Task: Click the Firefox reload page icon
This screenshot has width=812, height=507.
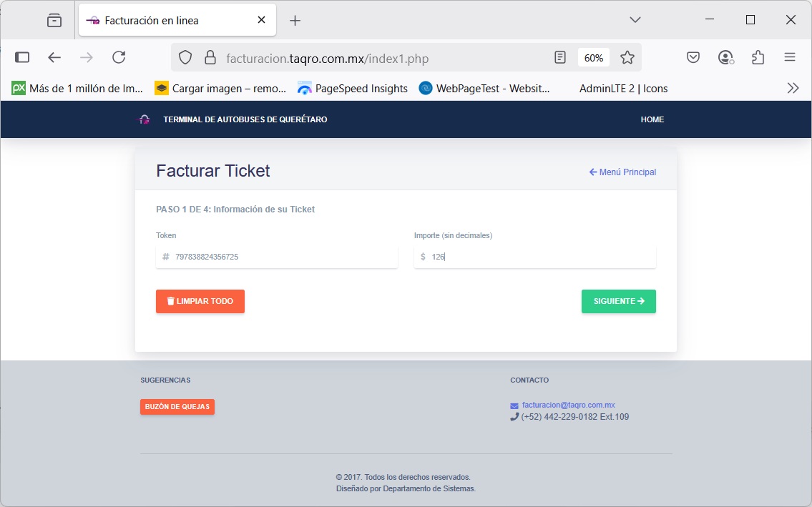Action: click(119, 58)
